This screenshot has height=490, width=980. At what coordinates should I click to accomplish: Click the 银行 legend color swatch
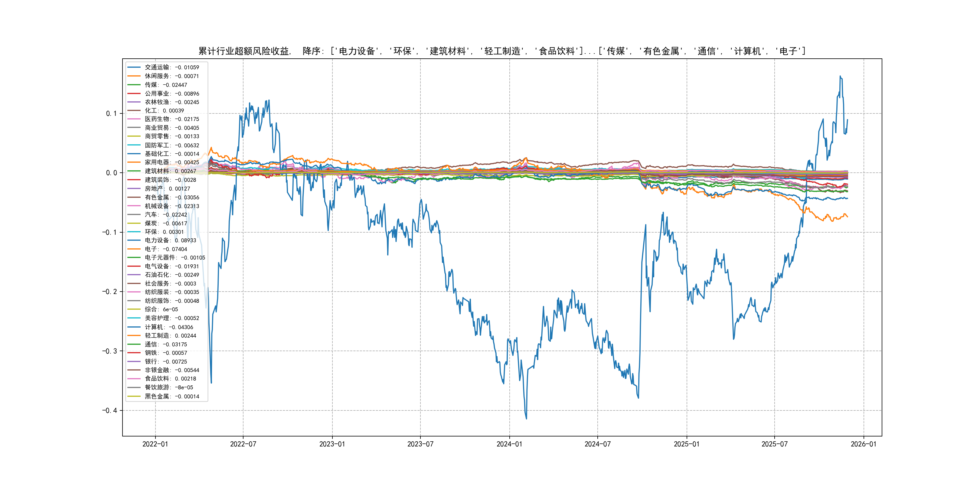pyautogui.click(x=134, y=362)
